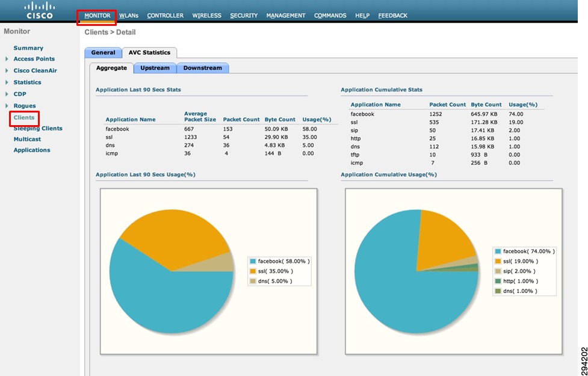Click the "Average Packet Size" column header
Viewport: 588px width, 376px height.
[200, 117]
